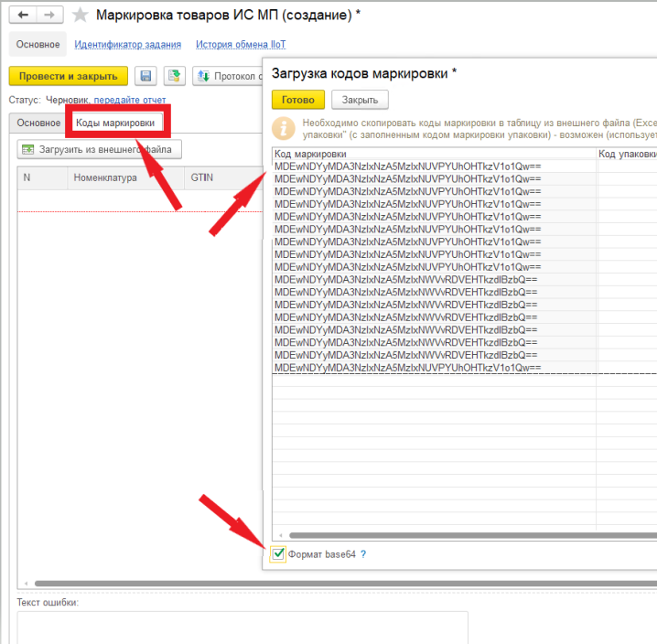Open the Основное section in the top navigation

tap(37, 44)
